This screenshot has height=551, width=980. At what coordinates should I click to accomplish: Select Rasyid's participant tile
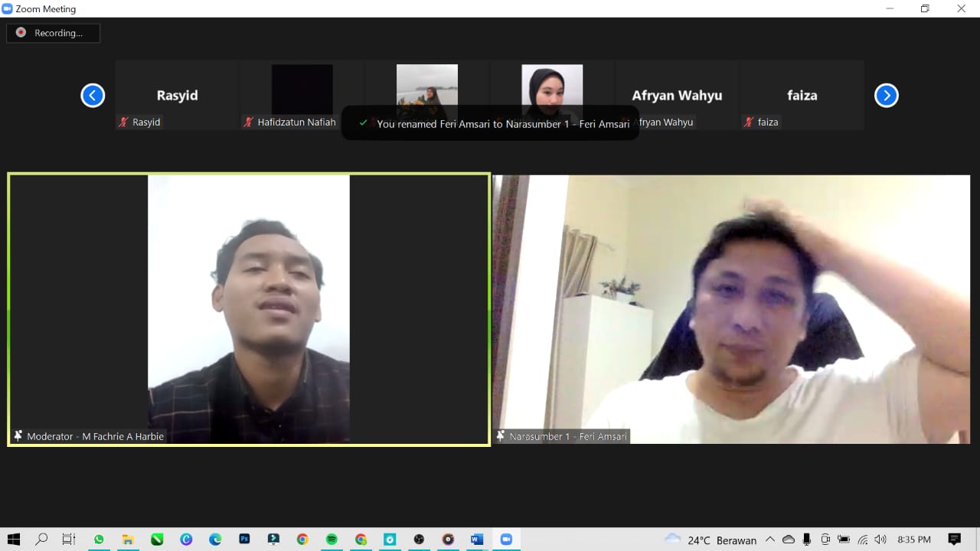point(177,96)
